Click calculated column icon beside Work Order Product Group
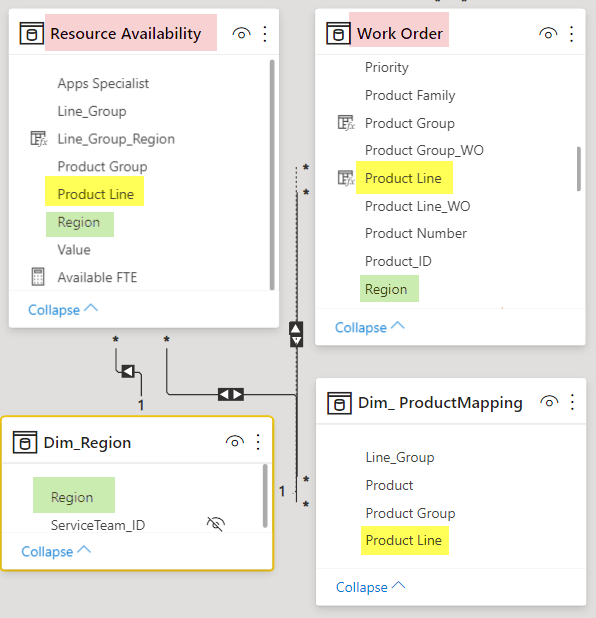The width and height of the screenshot is (596, 618). [x=346, y=123]
